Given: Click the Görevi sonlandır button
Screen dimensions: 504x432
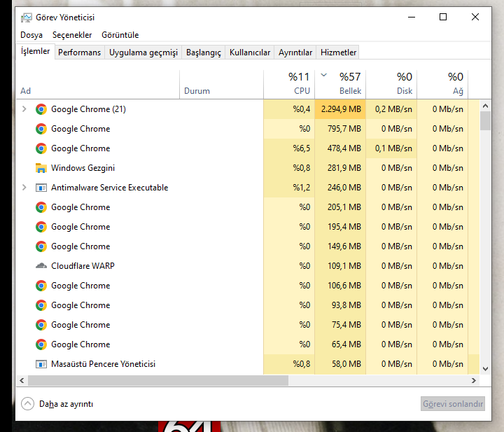Looking at the screenshot, I should 453,404.
